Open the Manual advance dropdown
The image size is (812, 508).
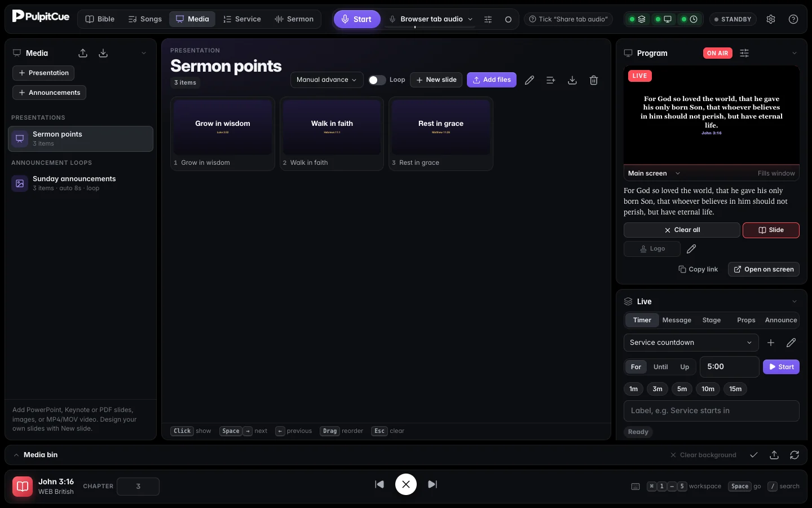[327, 80]
